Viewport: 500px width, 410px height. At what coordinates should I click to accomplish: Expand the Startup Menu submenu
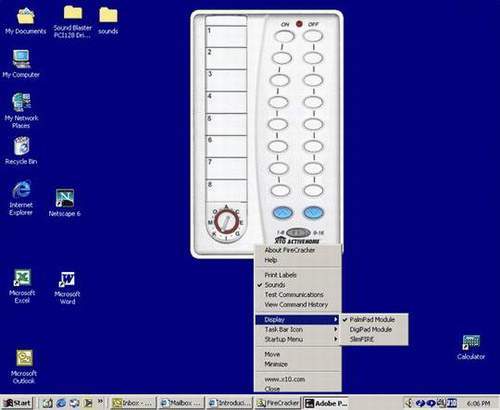coord(297,339)
